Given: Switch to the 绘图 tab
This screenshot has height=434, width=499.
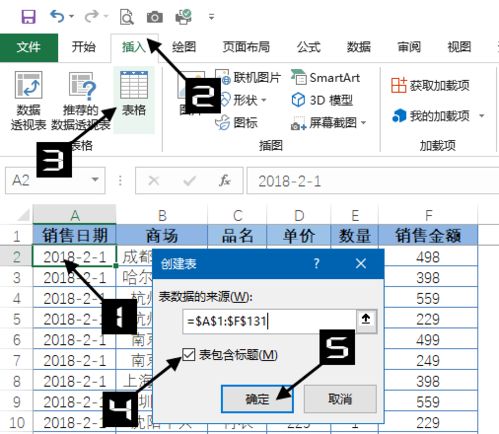Looking at the screenshot, I should tap(184, 47).
